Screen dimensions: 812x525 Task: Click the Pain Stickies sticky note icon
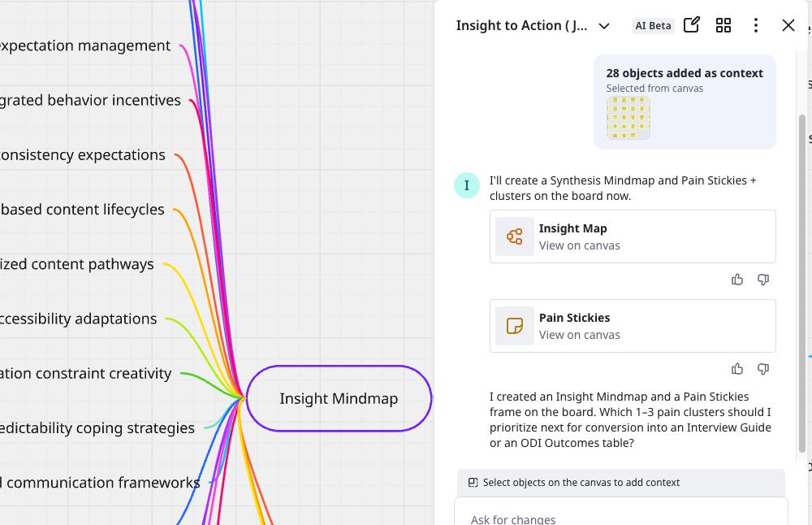pyautogui.click(x=515, y=326)
